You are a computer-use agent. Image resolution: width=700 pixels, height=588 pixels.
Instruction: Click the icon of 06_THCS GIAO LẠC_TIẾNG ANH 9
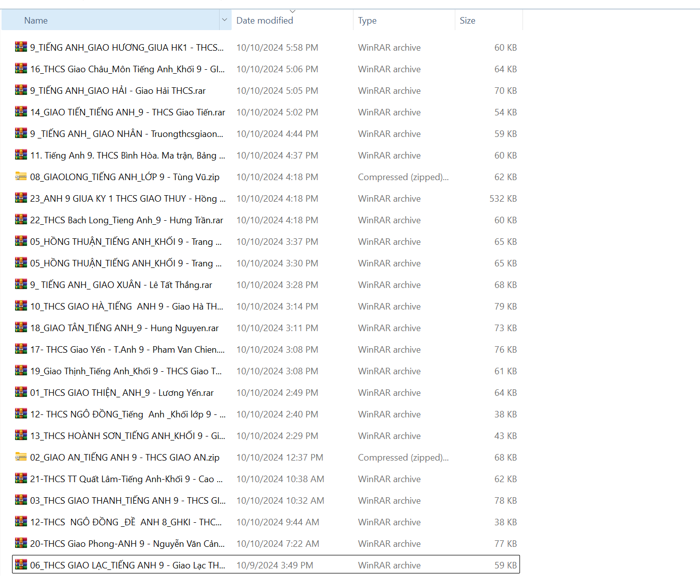coord(21,564)
